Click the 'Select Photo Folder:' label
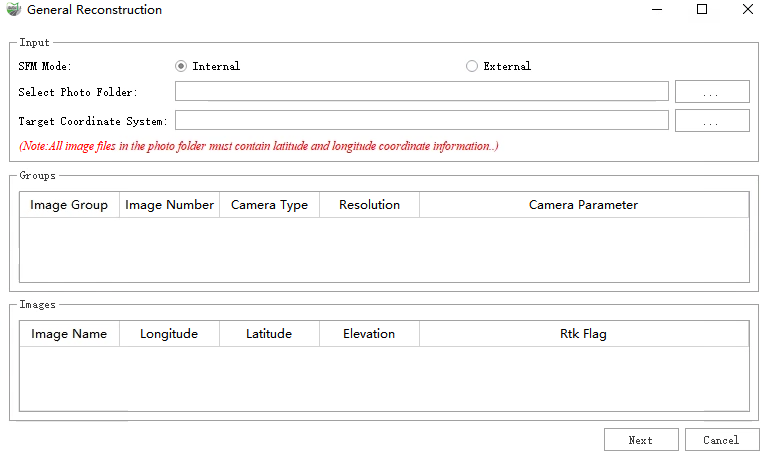 click(x=78, y=92)
